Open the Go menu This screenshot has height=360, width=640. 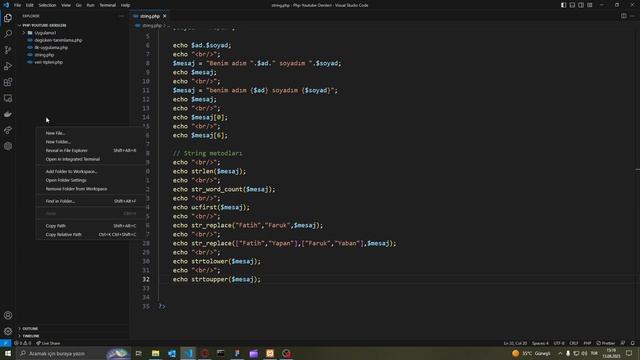[78, 5]
